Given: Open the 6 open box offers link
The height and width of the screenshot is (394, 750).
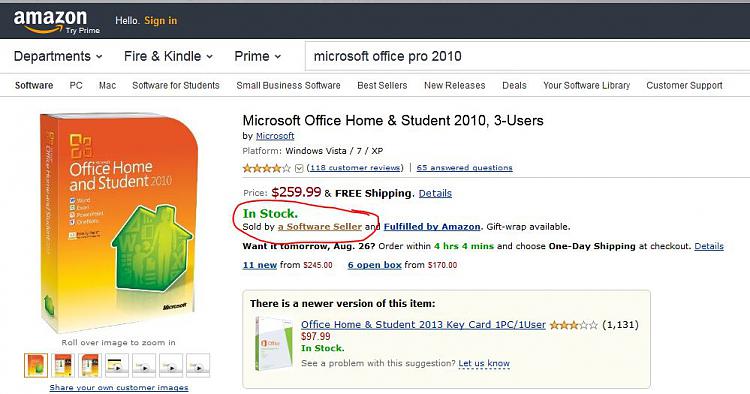Looking at the screenshot, I should tap(375, 265).
